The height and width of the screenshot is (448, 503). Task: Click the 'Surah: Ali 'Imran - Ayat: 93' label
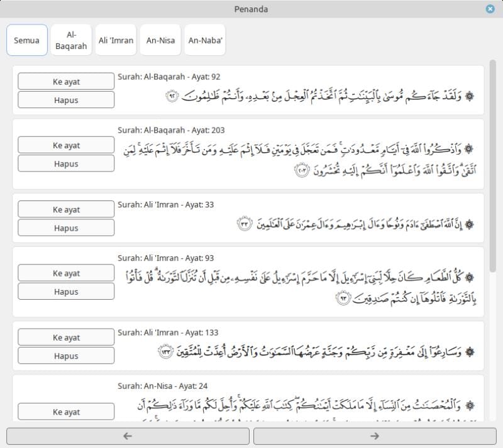click(165, 258)
